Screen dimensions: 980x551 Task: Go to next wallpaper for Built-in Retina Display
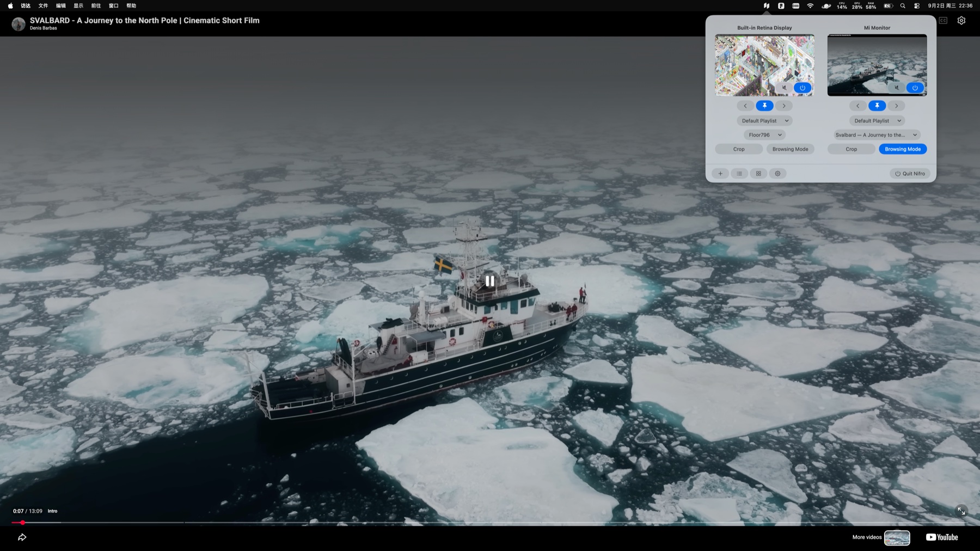point(784,106)
